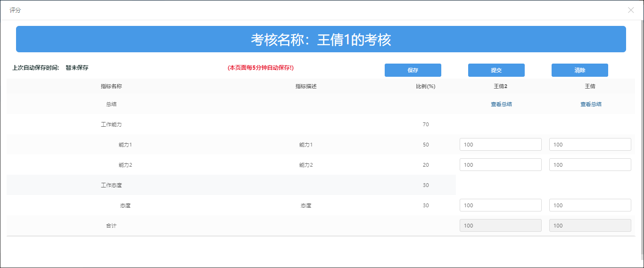Open 查看总结 link under 王倩 column
This screenshot has height=268, width=644.
coord(590,104)
